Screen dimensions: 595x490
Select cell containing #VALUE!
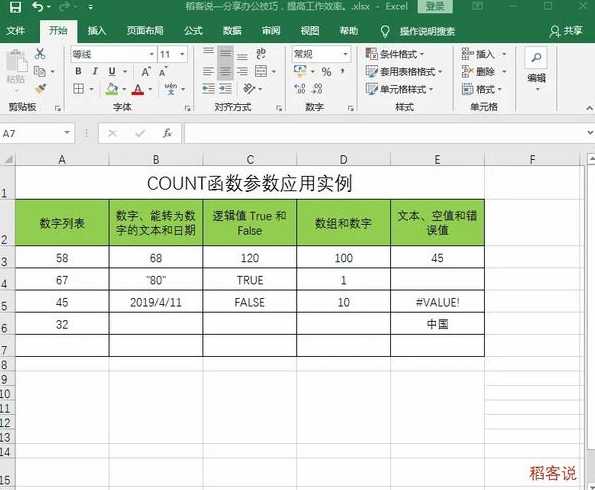coord(437,302)
